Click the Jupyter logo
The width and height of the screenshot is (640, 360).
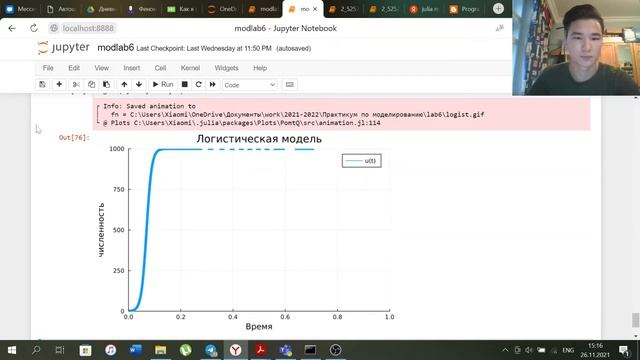coord(63,48)
